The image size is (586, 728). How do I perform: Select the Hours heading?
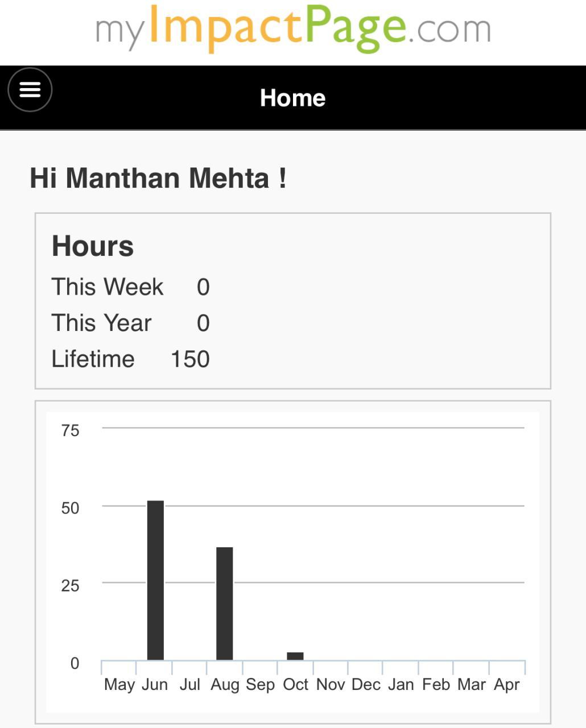[93, 246]
